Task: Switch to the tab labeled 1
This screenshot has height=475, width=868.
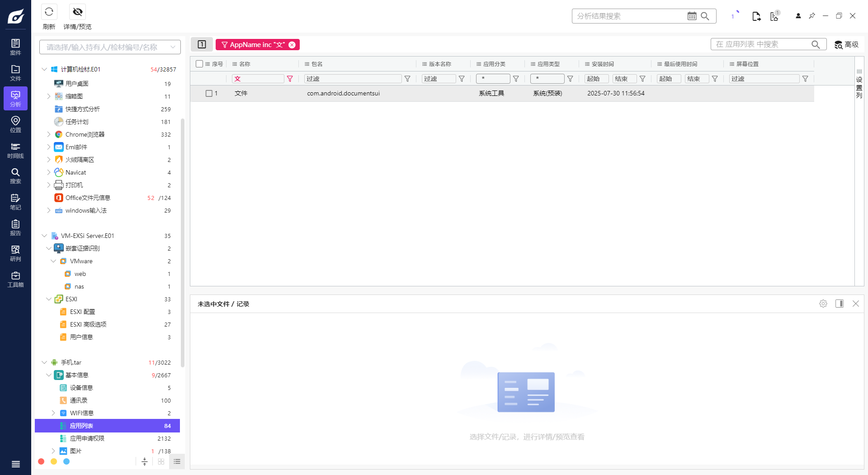Action: (x=202, y=44)
